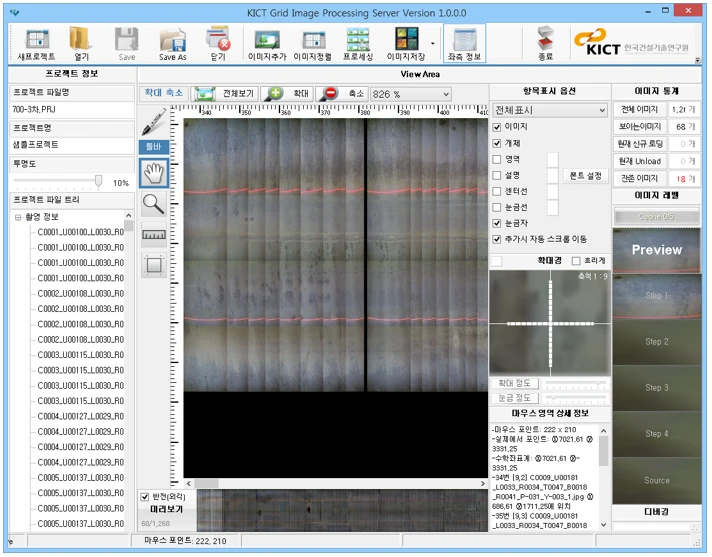
Task: Exit the program with the 종료 icon
Action: 545,44
